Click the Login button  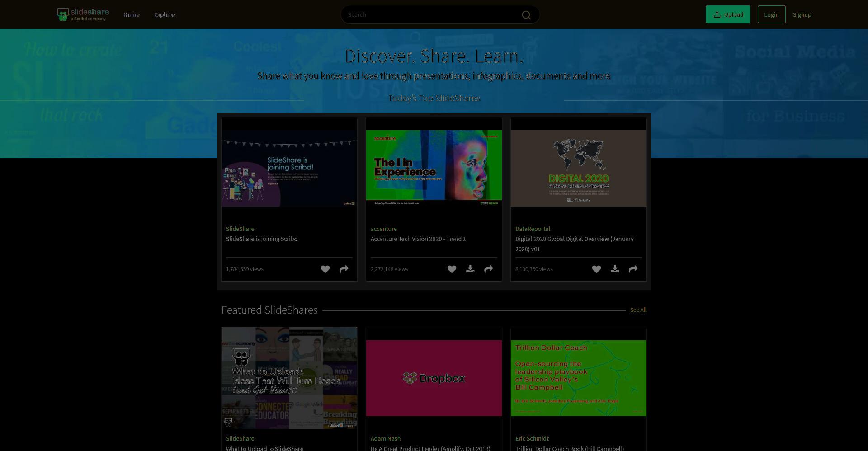pos(771,14)
